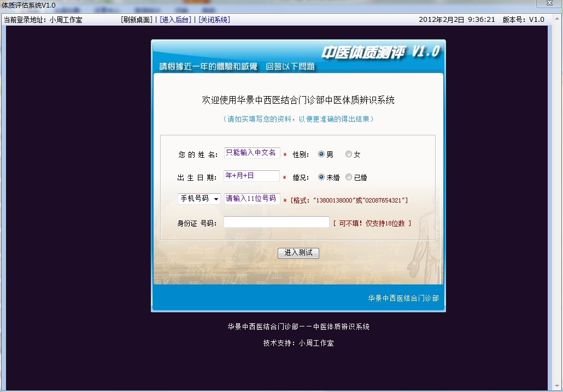Viewport: 563px width, 392px height.
Task: Click the 中医体质测评 V1.0 logo
Action: click(380, 52)
